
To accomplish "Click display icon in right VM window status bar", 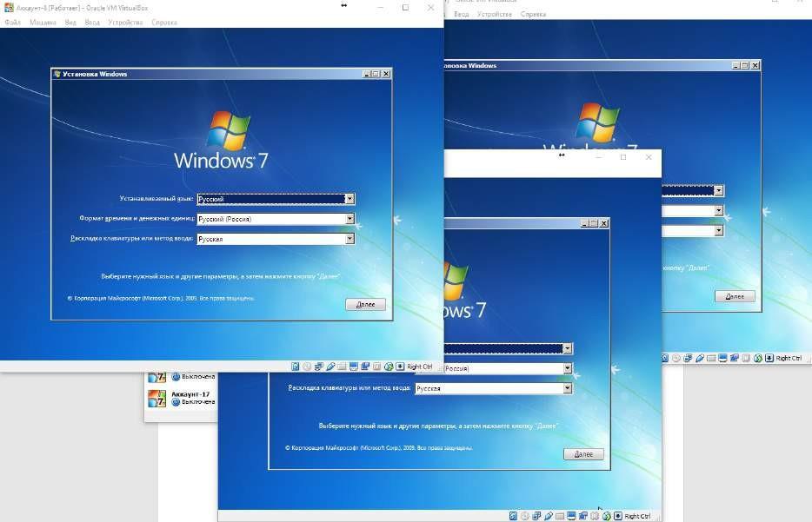I will pos(722,358).
